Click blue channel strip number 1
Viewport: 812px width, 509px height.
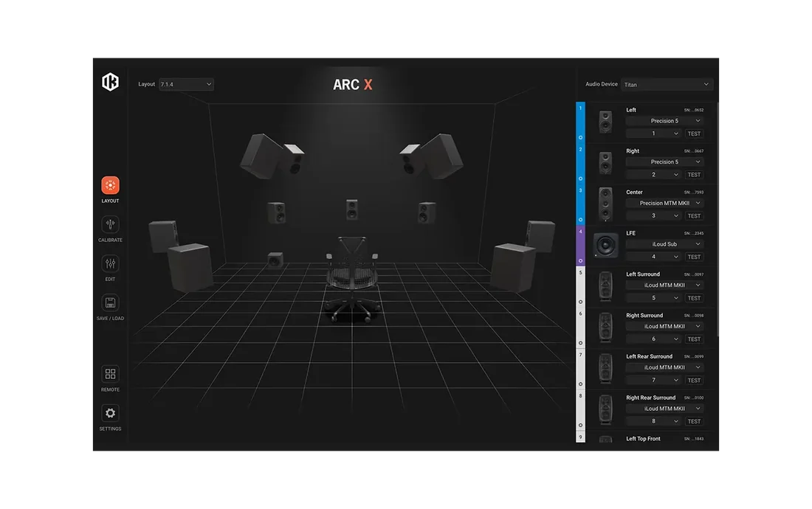pos(580,122)
